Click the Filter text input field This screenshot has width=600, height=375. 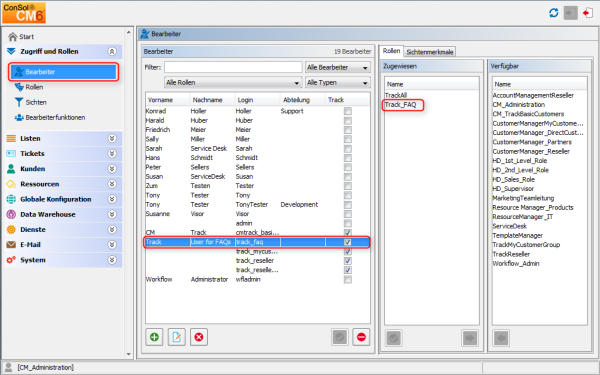(233, 67)
